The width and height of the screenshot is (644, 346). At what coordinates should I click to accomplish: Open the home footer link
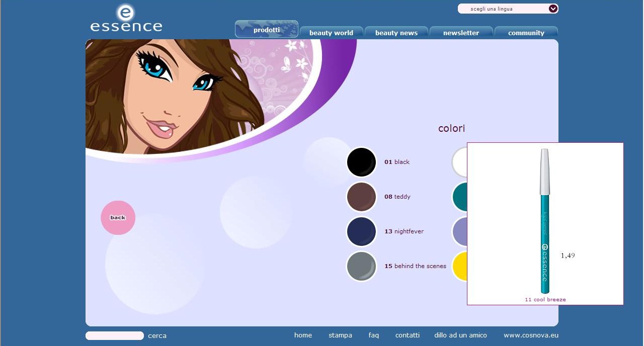[303, 335]
